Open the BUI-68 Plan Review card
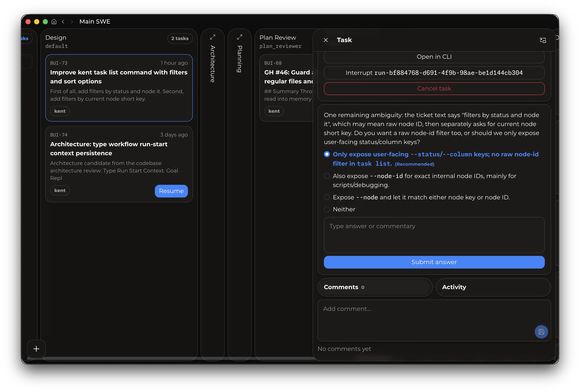Screen dimensions: 580x392 pos(286,88)
